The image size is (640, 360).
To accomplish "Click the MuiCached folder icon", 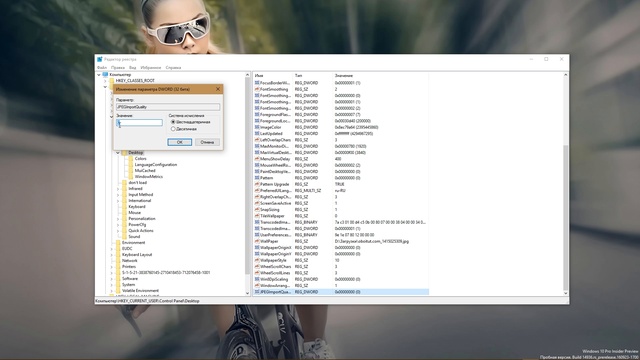I will coord(131,171).
